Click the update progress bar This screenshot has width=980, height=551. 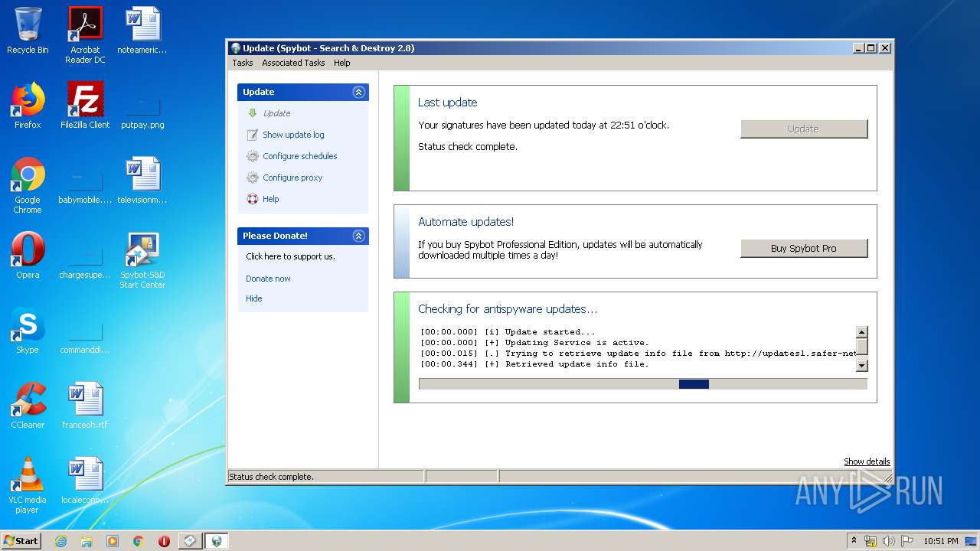[643, 384]
